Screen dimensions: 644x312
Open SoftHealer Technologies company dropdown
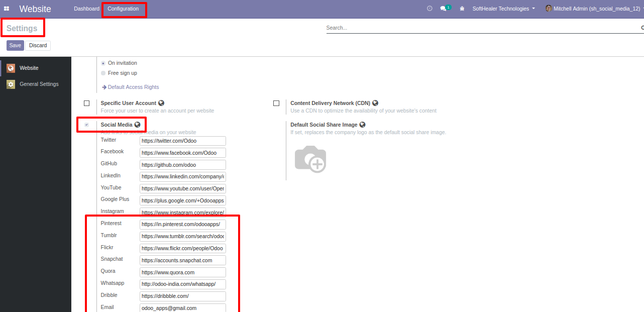[x=503, y=9]
